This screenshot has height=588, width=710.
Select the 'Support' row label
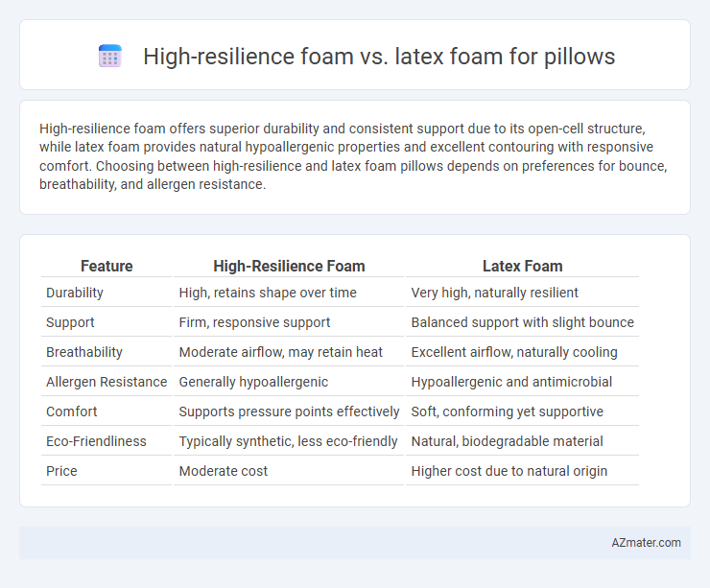tap(70, 322)
